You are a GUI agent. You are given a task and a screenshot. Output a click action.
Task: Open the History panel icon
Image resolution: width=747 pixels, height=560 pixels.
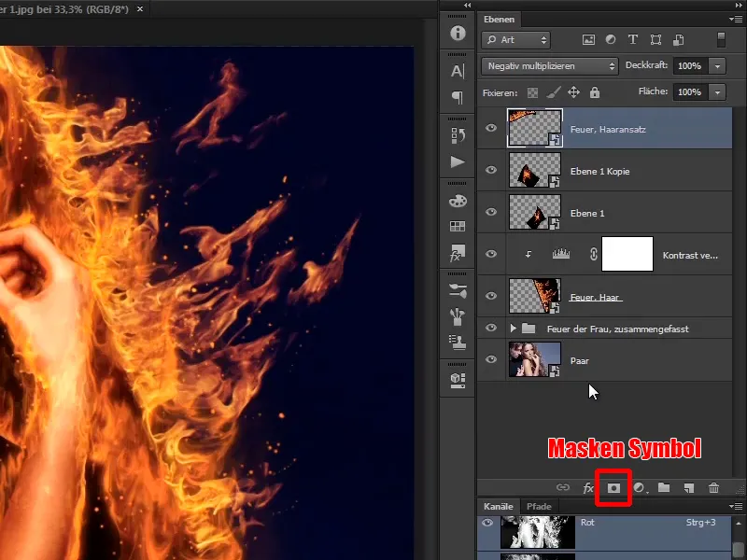458,135
